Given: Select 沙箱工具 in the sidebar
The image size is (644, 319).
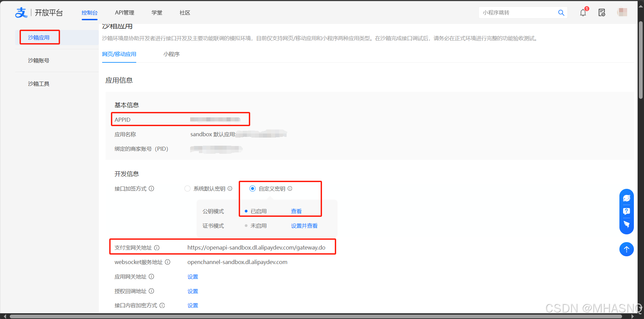Looking at the screenshot, I should point(39,84).
